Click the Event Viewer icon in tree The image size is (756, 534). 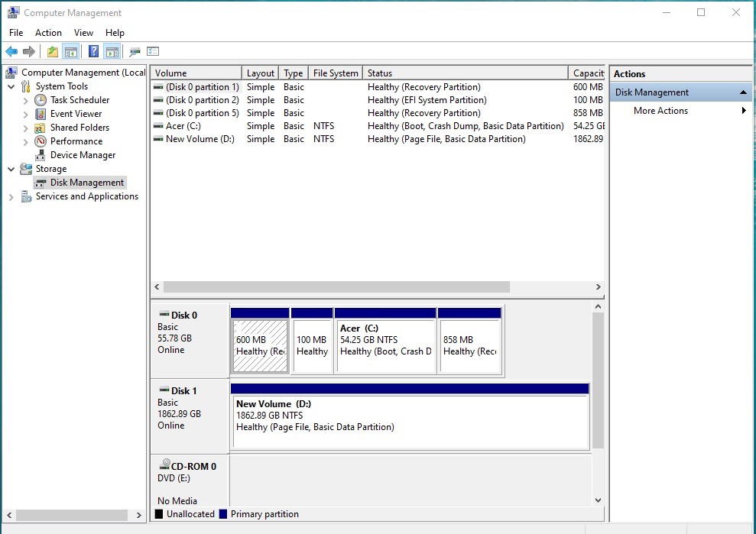pyautogui.click(x=41, y=115)
